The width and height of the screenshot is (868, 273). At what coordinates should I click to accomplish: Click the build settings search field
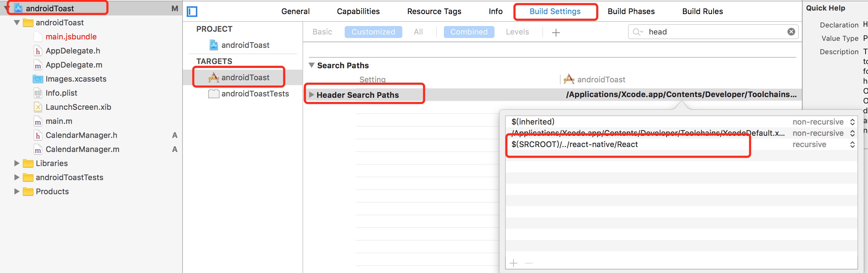[x=714, y=32]
